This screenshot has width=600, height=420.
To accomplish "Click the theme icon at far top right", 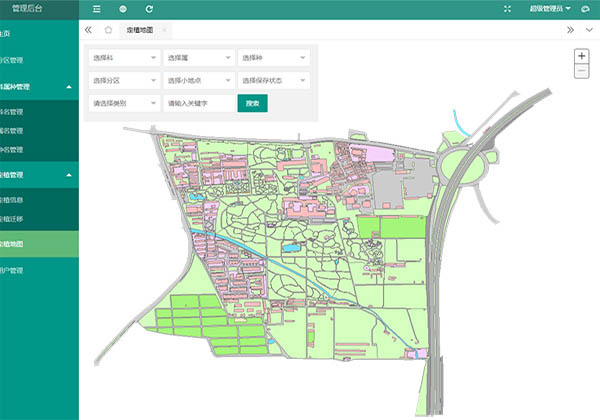I will click(x=583, y=9).
